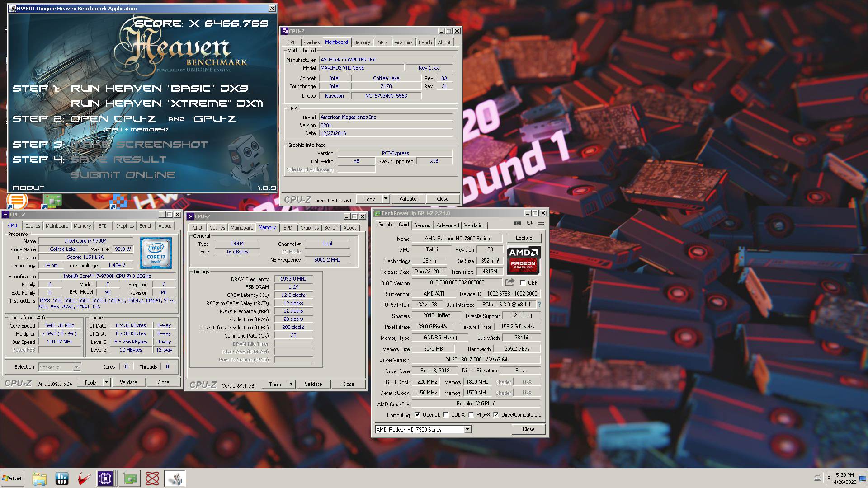
Task: Show hidden tray icons arrow
Action: [x=829, y=478]
